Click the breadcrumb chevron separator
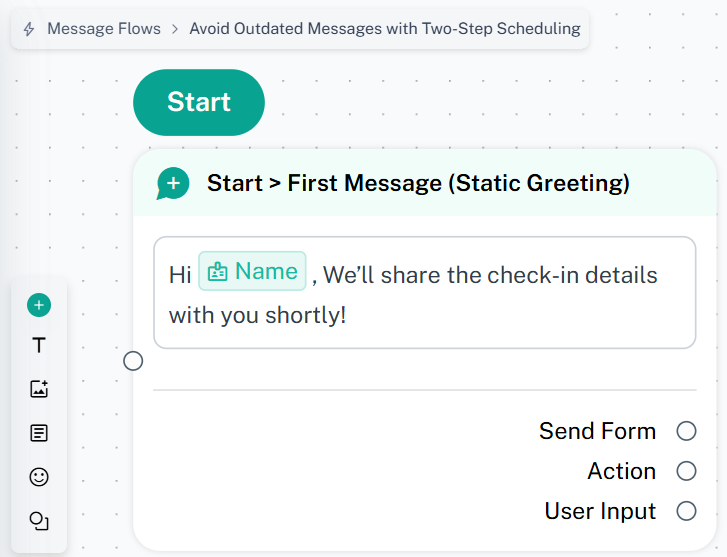Viewport: 727px width, 557px height. pos(175,29)
